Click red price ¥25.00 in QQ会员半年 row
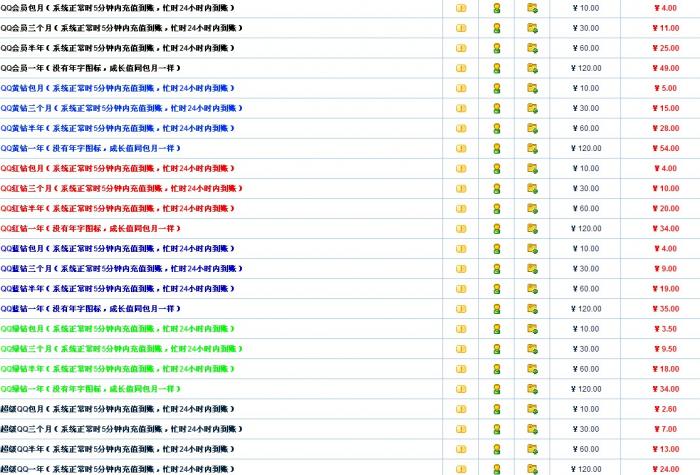Image resolution: width=700 pixels, height=475 pixels. coord(666,48)
